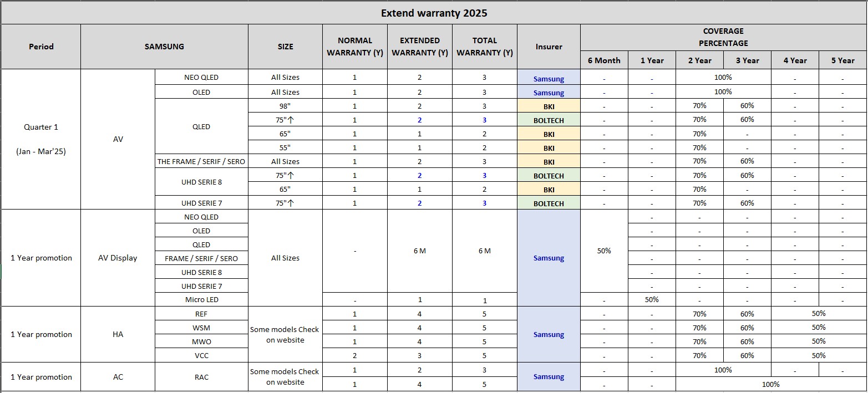Select the "HA" category cell
Image resolution: width=868 pixels, height=393 pixels.
[x=118, y=334]
